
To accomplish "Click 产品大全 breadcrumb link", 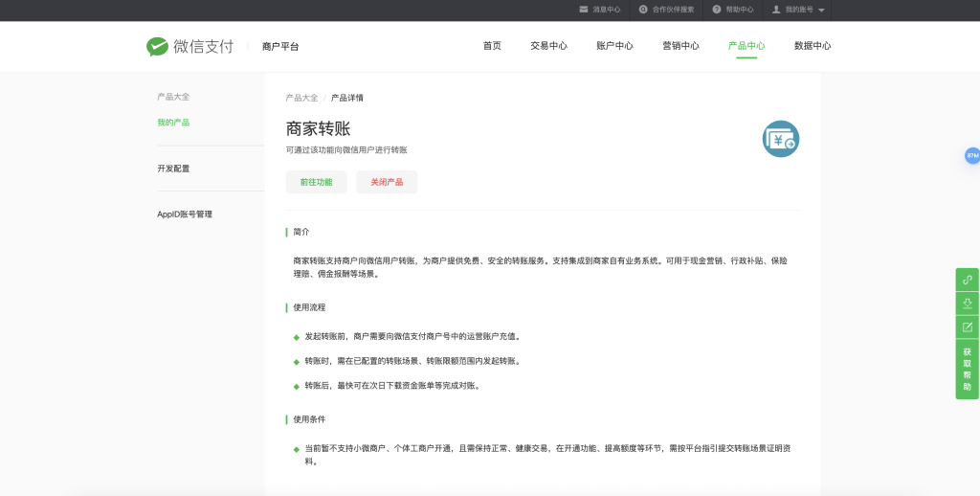I will click(x=301, y=99).
